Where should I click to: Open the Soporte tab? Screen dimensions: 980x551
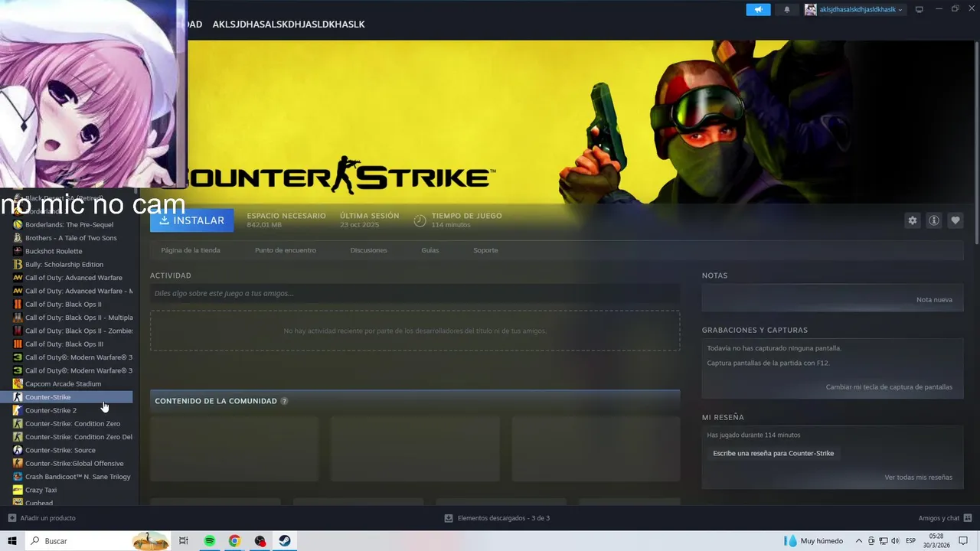pyautogui.click(x=485, y=250)
